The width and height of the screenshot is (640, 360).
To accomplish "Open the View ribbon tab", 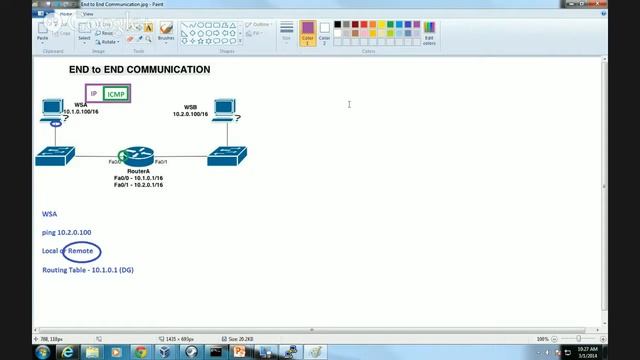I will pos(88,14).
